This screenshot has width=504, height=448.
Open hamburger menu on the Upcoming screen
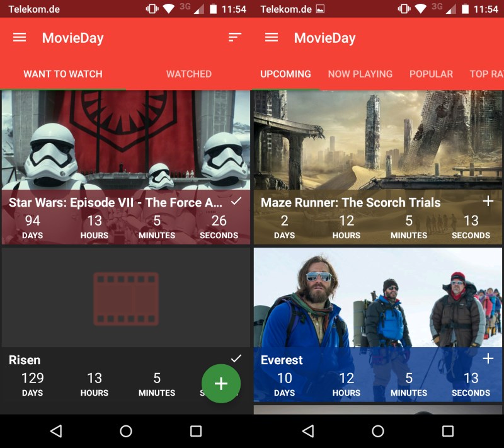point(272,38)
